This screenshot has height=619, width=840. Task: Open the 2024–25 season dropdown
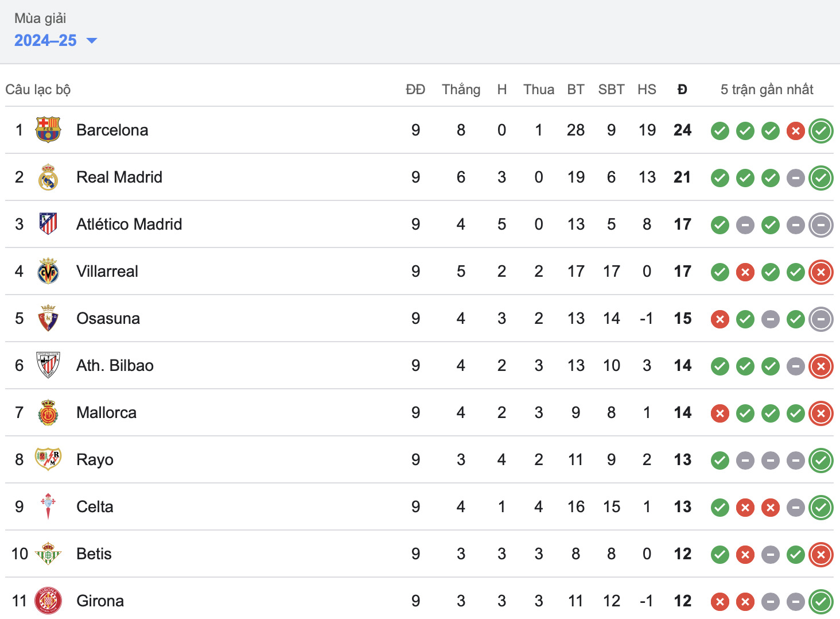click(x=46, y=41)
